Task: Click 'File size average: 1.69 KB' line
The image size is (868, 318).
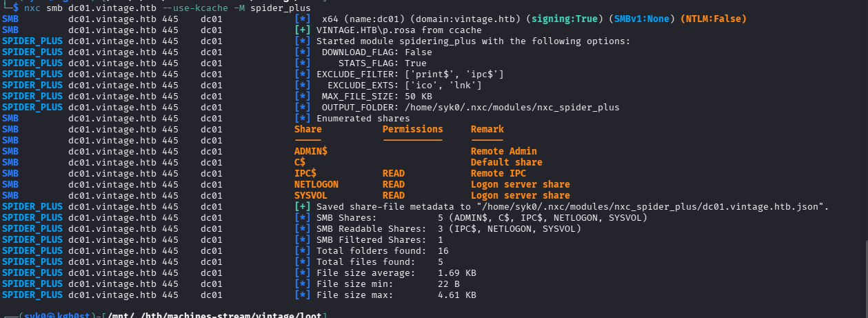Action: [x=396, y=272]
